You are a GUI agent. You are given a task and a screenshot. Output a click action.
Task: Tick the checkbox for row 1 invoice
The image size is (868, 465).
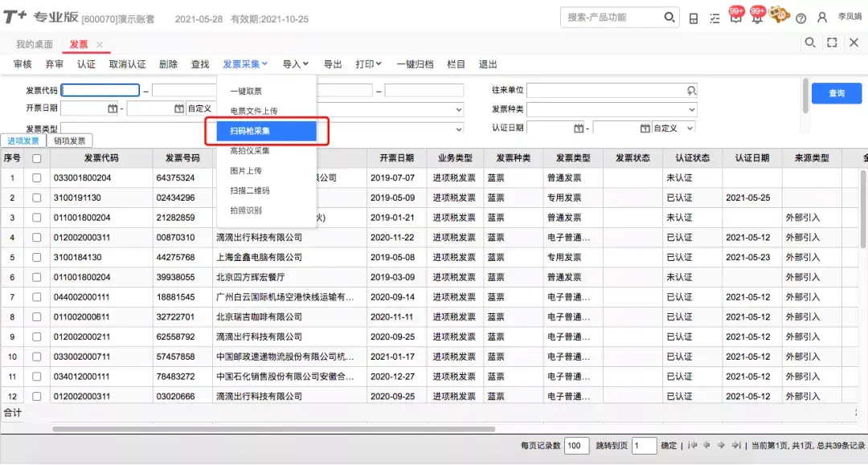point(36,178)
